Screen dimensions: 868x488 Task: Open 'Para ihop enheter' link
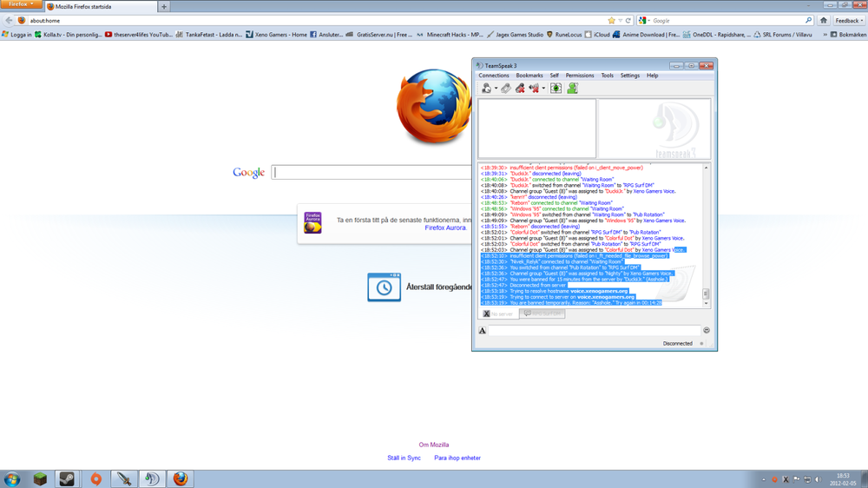[x=457, y=458]
